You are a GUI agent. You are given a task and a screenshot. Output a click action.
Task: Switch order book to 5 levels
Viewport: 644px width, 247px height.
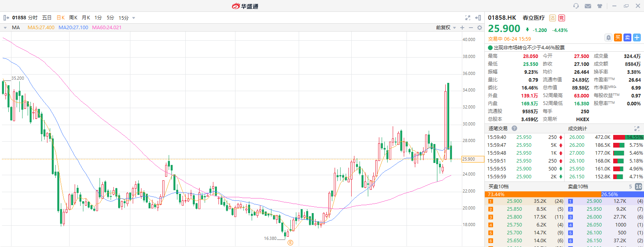[x=631, y=187]
